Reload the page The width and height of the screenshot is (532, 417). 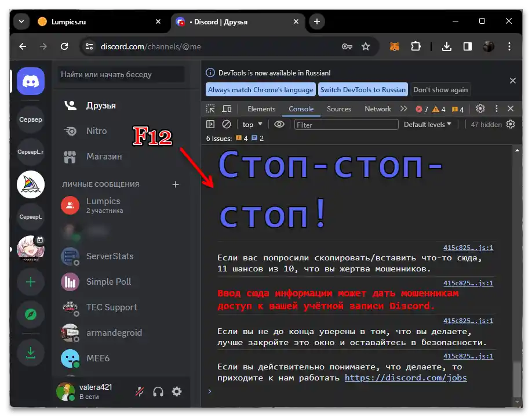click(64, 46)
